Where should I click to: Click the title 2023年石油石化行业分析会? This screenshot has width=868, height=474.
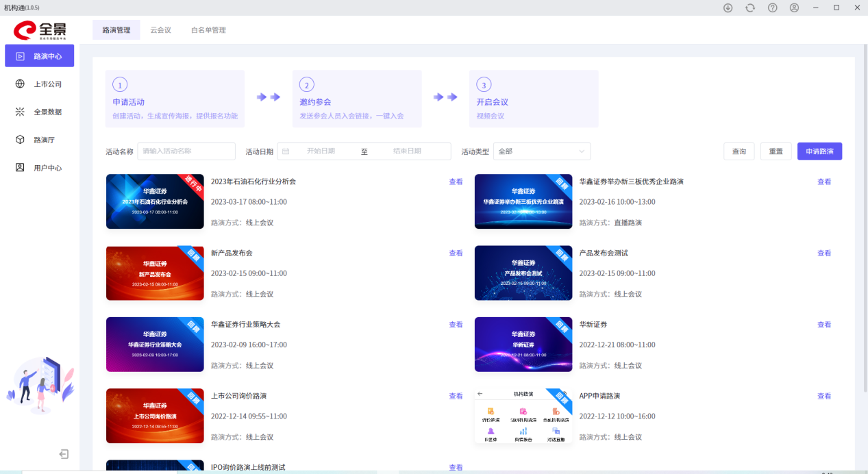tap(253, 182)
